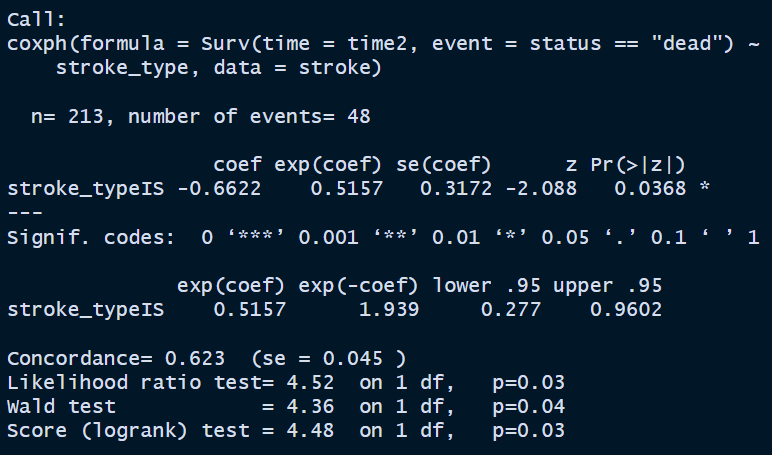This screenshot has height=455, width=772.
Task: Click the exp(-coef) value 1.939
Action: coord(389,310)
